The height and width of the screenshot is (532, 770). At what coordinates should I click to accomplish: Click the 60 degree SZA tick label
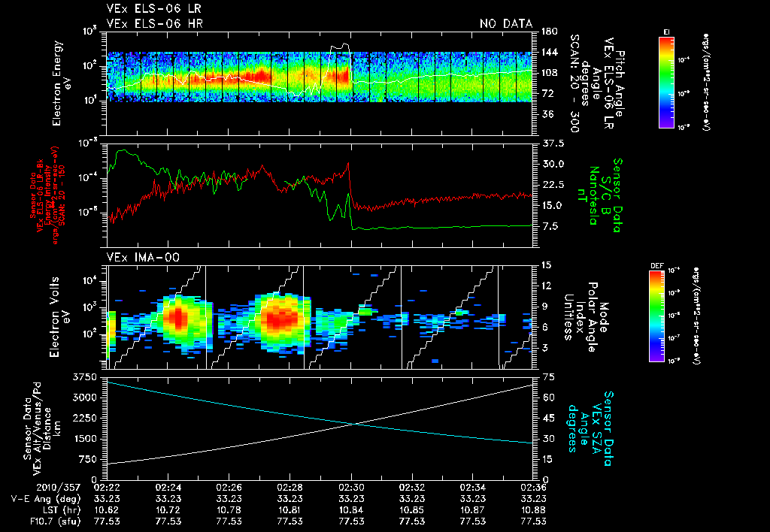pyautogui.click(x=547, y=397)
